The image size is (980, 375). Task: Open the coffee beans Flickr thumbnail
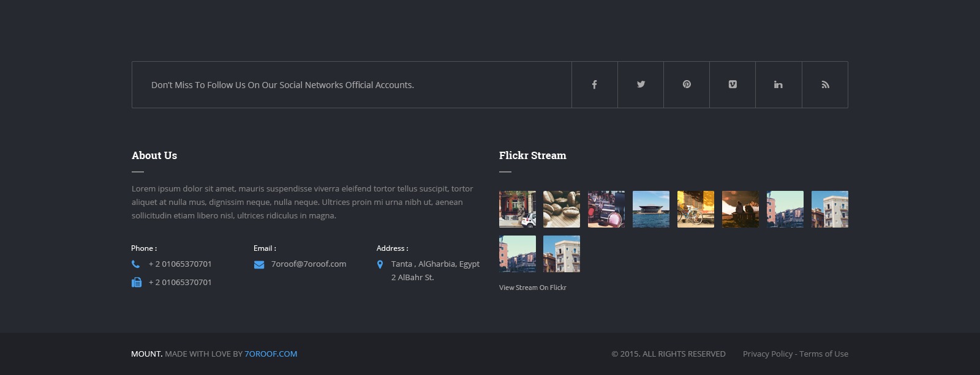pyautogui.click(x=562, y=209)
